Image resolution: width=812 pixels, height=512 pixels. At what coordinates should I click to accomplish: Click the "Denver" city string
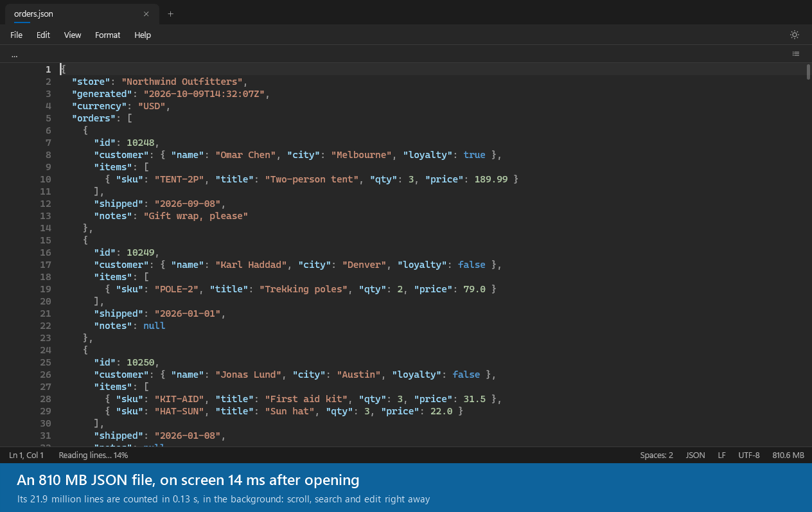[364, 265]
